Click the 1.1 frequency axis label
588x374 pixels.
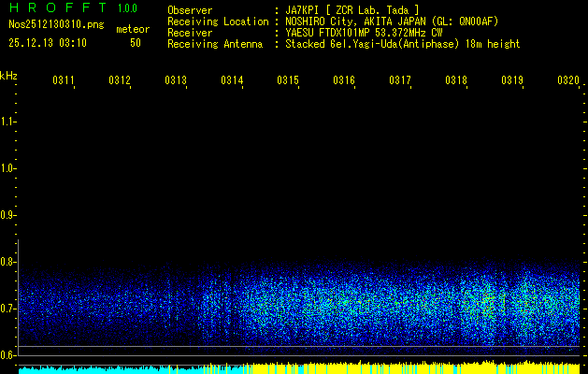8,122
